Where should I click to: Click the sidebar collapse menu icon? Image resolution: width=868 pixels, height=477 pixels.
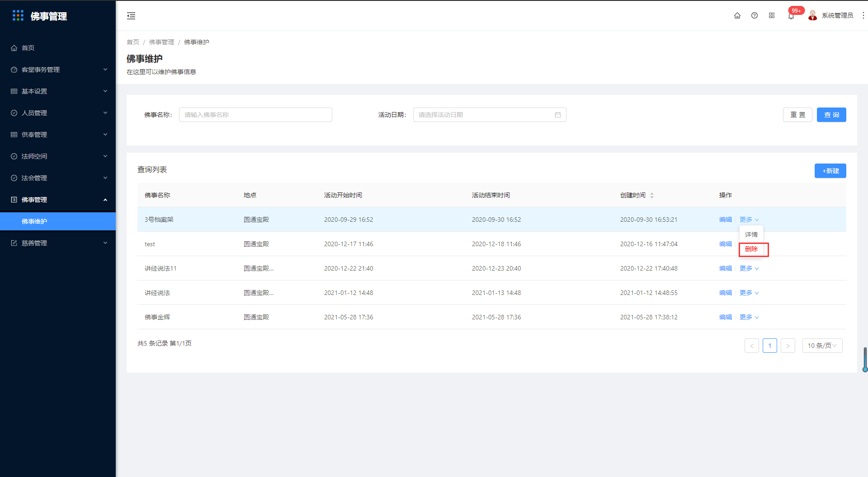[x=131, y=16]
